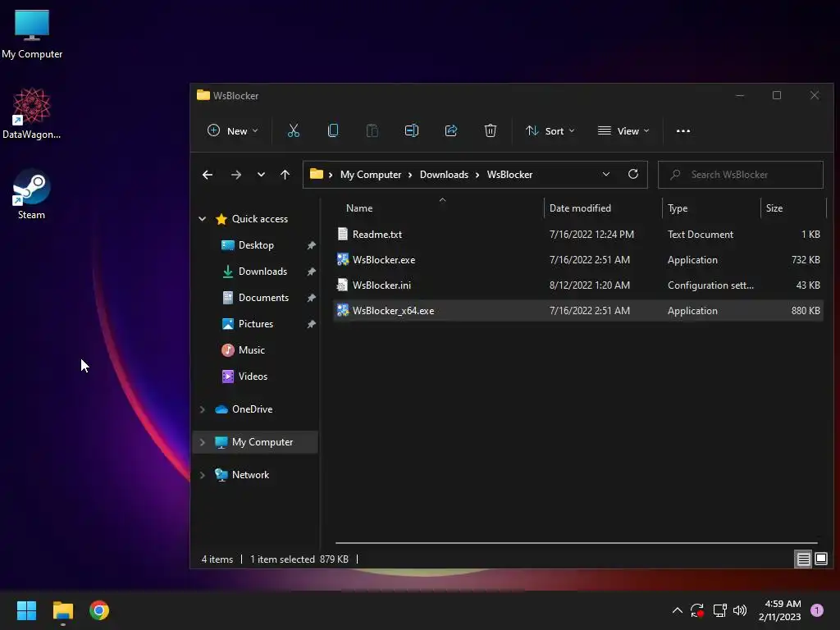The width and height of the screenshot is (840, 630).
Task: Click the Copy icon in toolbar
Action: tap(333, 130)
